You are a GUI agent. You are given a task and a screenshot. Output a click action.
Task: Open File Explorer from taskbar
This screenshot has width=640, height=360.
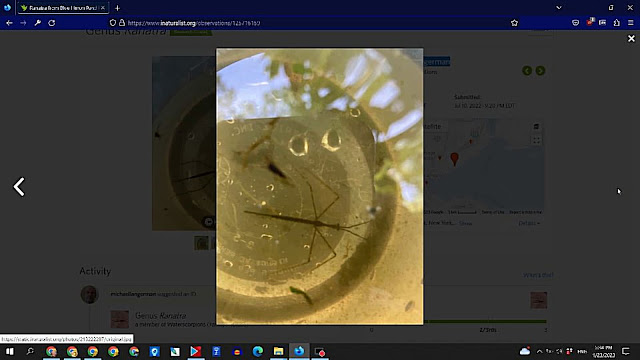tap(278, 351)
